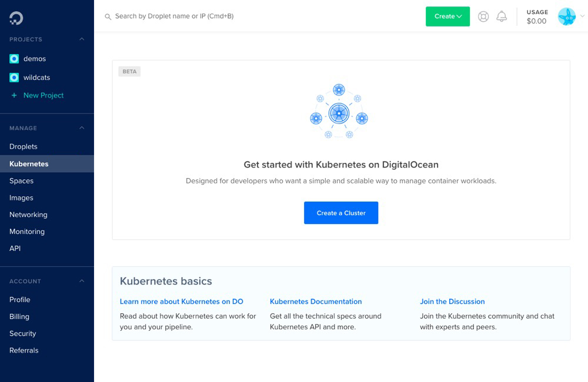
Task: Click the plus icon beside New Project
Action: click(x=14, y=95)
